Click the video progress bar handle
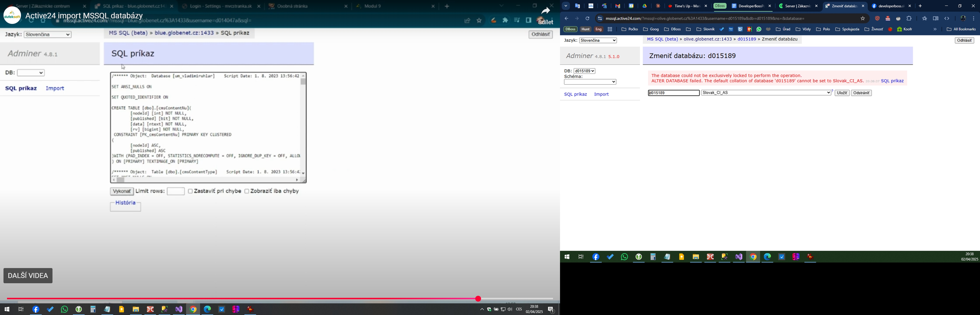Viewport: 980px width, 315px height. pyautogui.click(x=478, y=299)
